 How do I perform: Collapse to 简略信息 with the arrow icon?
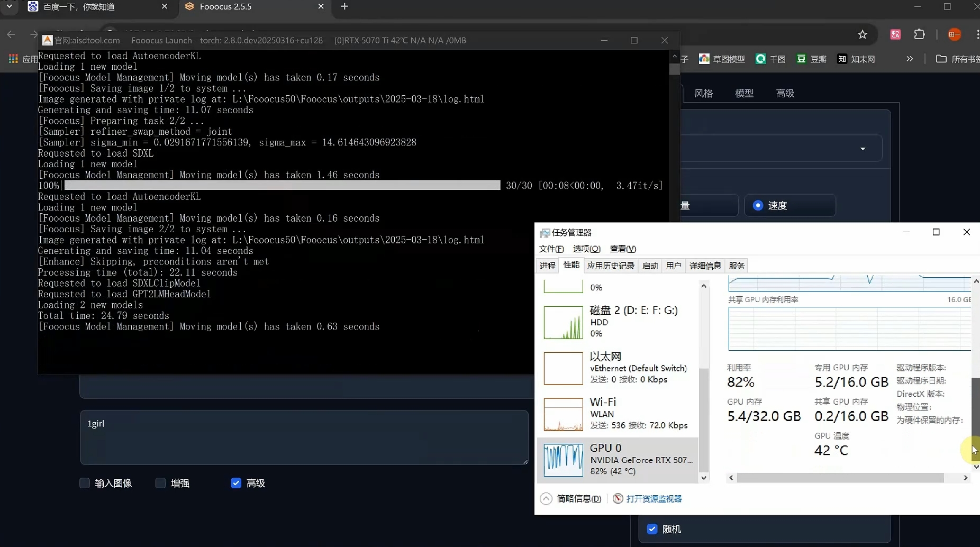point(546,499)
